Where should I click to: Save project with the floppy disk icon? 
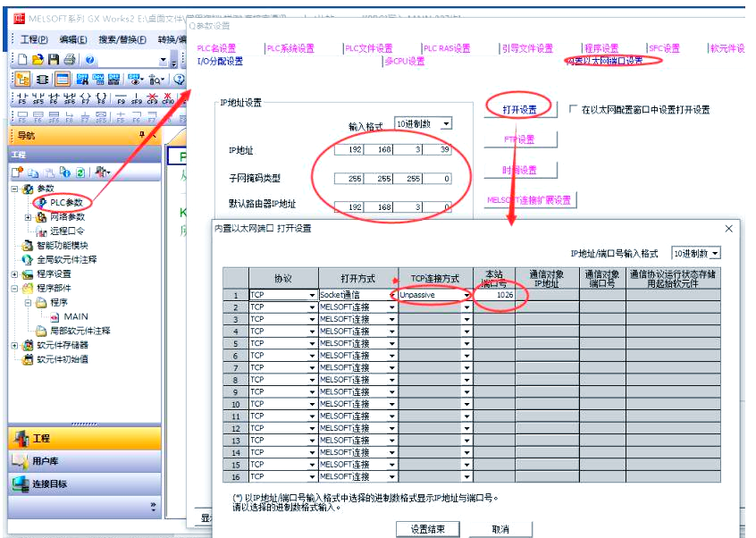[54, 60]
